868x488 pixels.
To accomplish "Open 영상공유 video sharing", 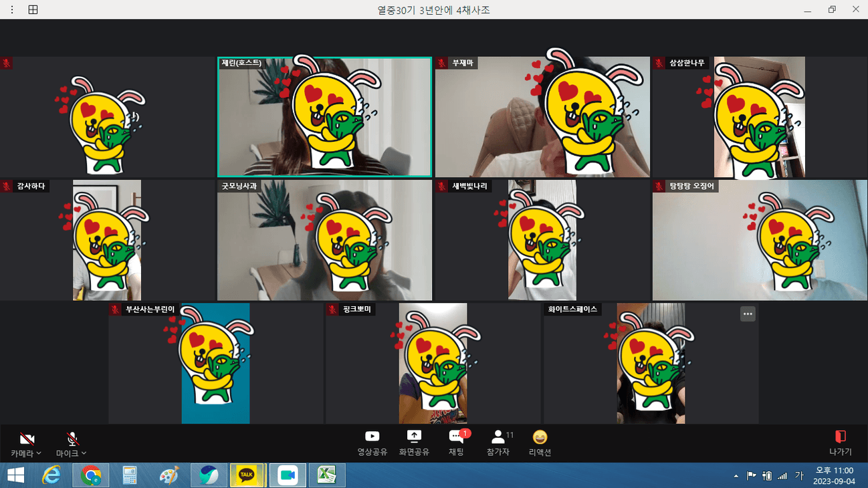I will click(x=372, y=443).
